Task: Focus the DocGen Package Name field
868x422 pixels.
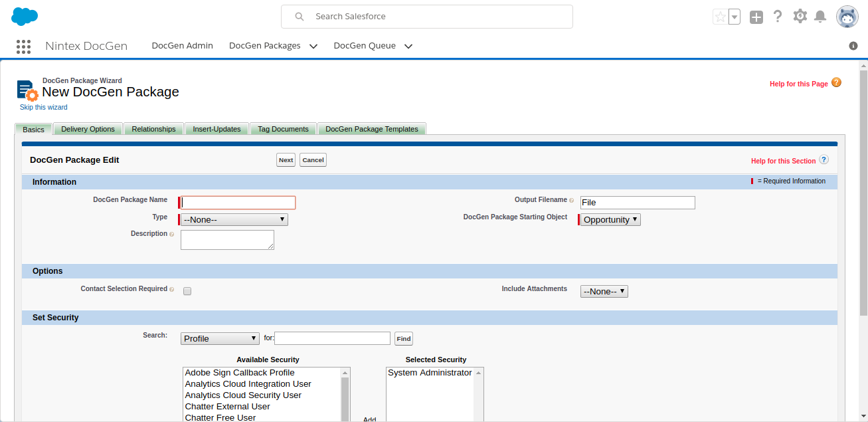Action: (x=238, y=203)
